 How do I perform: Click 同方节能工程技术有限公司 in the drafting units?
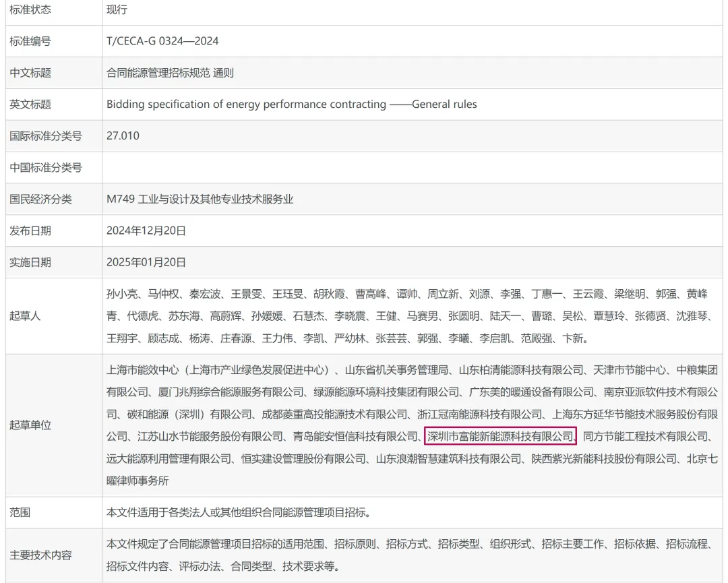click(x=646, y=436)
